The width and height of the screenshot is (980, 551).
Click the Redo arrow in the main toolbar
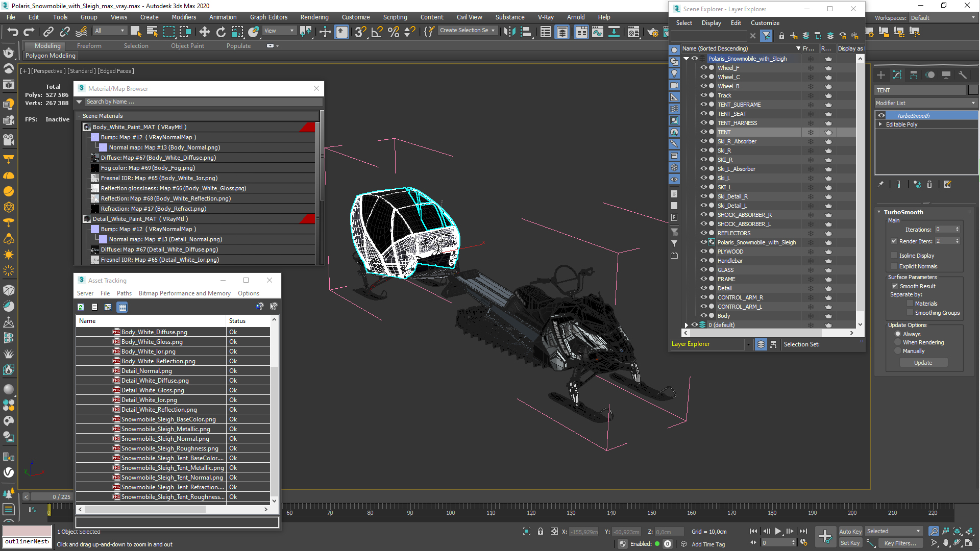pos(29,32)
